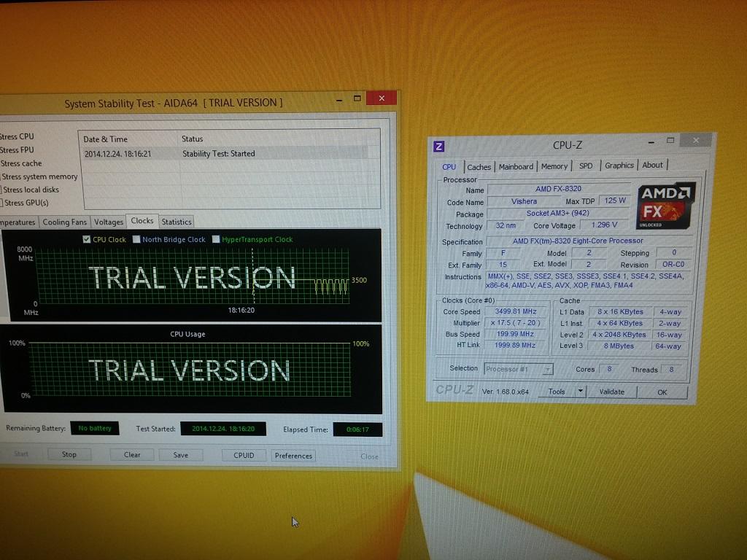Screen dimensions: 747x560
Task: Open the CPUID panel button
Action: pos(244,455)
